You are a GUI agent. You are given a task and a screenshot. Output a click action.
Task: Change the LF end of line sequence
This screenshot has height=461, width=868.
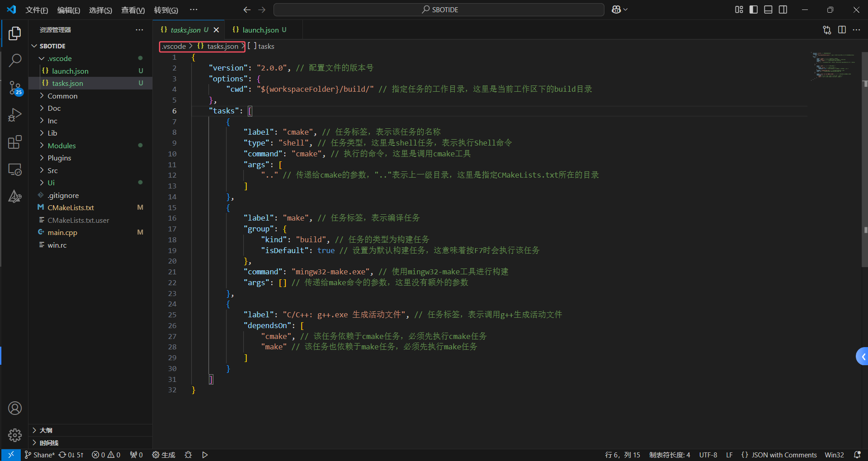click(729, 455)
